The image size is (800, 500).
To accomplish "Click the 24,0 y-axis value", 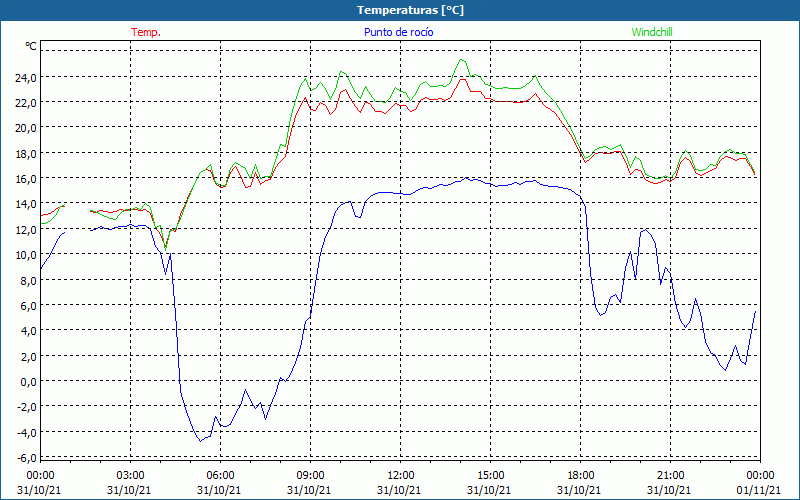I will pyautogui.click(x=25, y=78).
